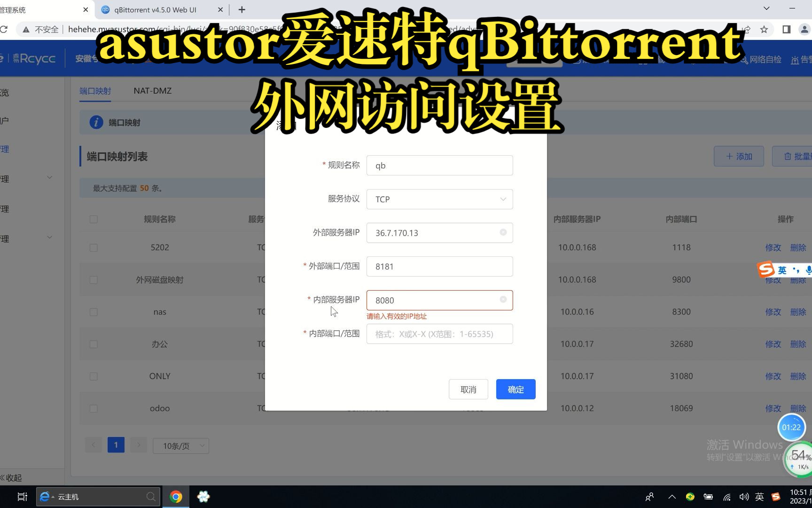Check the 办公 rule row checkbox
Image resolution: width=812 pixels, height=508 pixels.
pos(94,344)
